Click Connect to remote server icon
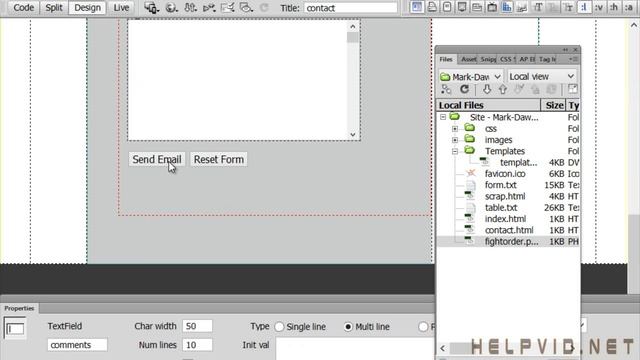 446,89
